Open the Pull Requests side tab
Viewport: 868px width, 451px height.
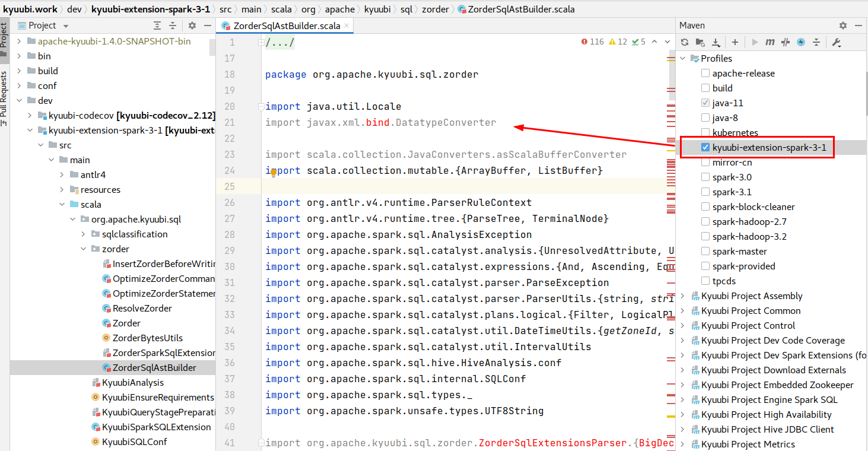[x=4, y=99]
